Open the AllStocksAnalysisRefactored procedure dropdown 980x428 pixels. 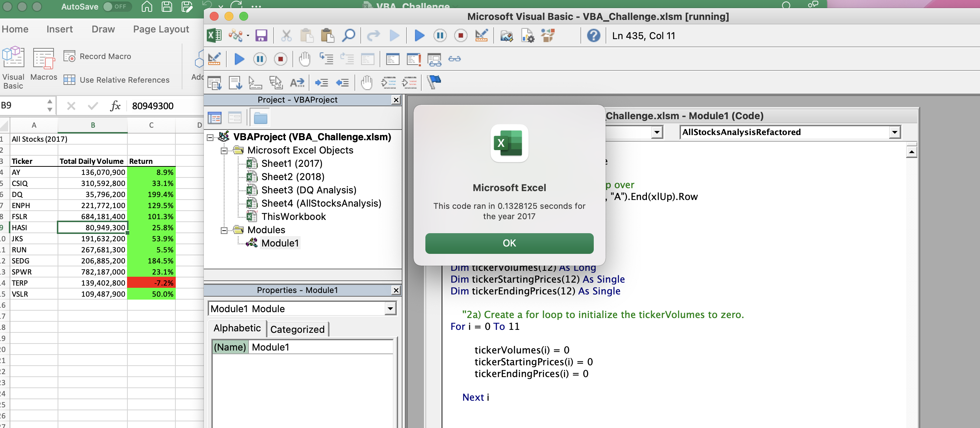(894, 132)
